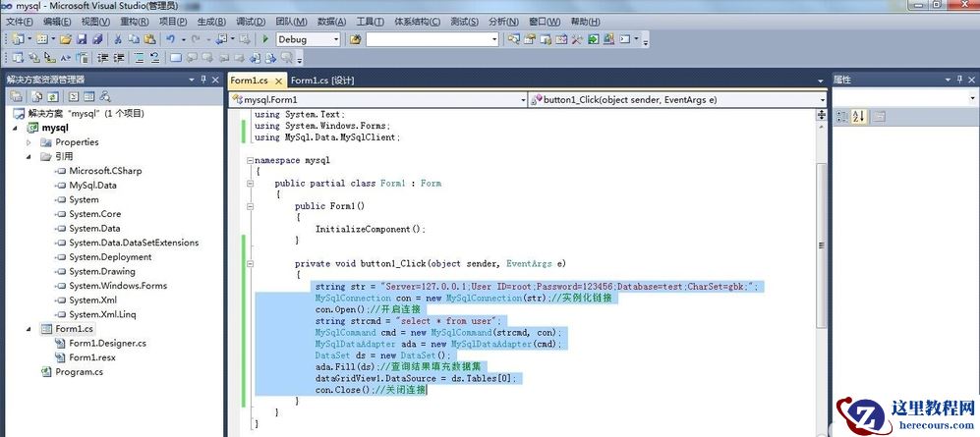Viewport: 980px width, 437px height.
Task: Click the Open File folder icon
Action: [66, 39]
